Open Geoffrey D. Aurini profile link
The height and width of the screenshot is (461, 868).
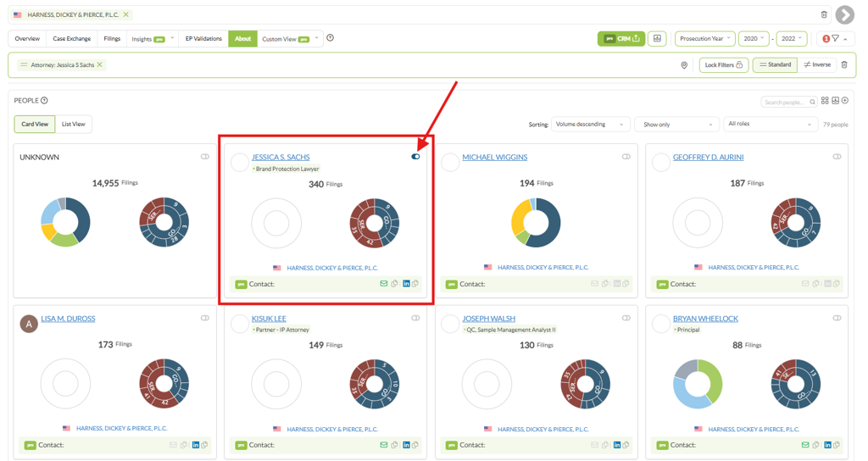pyautogui.click(x=708, y=157)
